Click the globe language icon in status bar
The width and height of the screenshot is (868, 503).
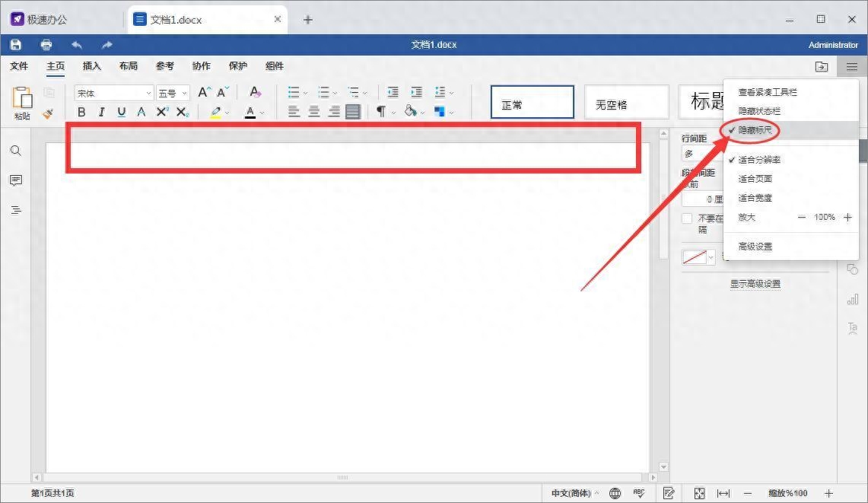click(x=615, y=493)
